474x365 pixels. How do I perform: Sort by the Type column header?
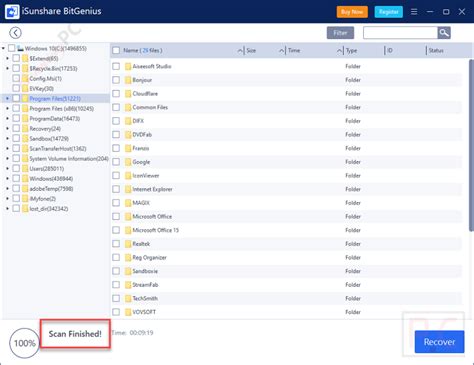351,50
